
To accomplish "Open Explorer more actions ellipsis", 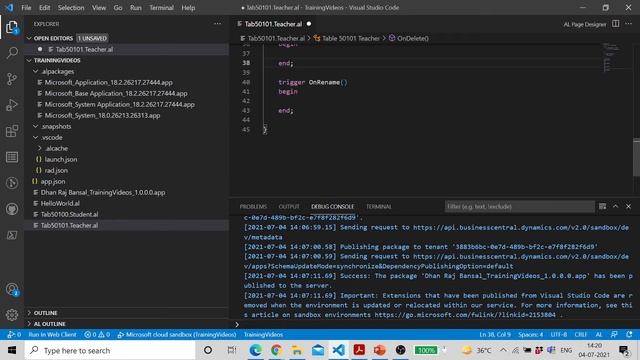I will point(218,24).
